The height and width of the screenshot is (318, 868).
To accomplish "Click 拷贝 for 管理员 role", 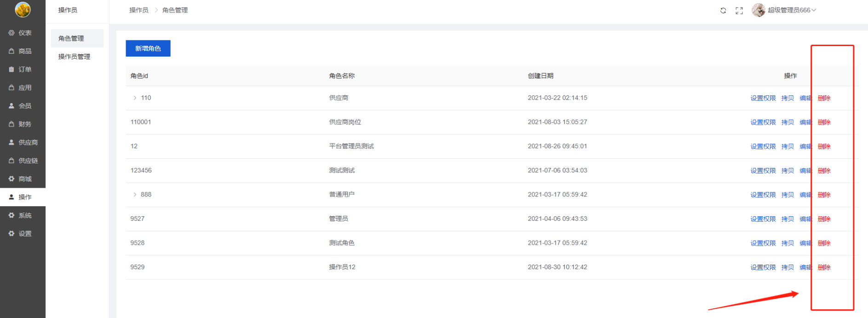I will pos(788,219).
